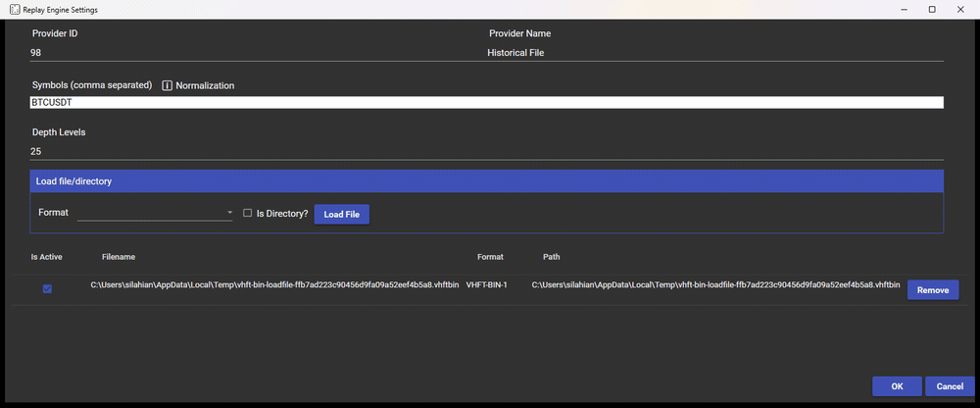Click the VHFT-BIN-1 format cell
This screenshot has height=408, width=980.
pyautogui.click(x=487, y=285)
